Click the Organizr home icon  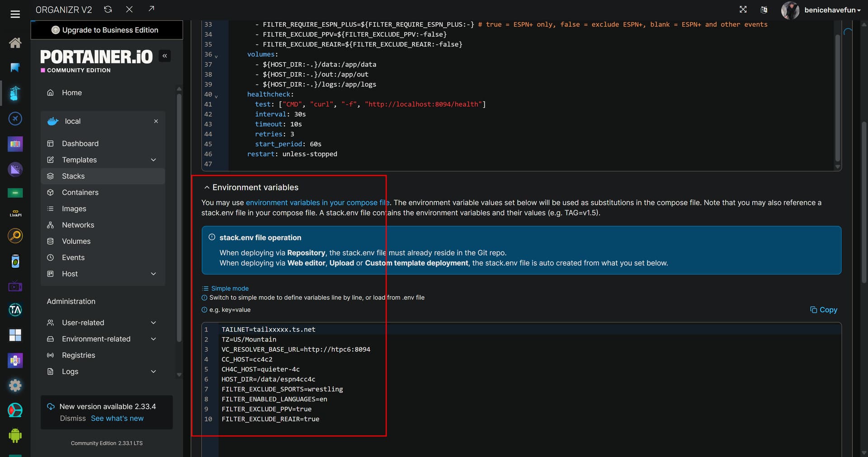15,43
